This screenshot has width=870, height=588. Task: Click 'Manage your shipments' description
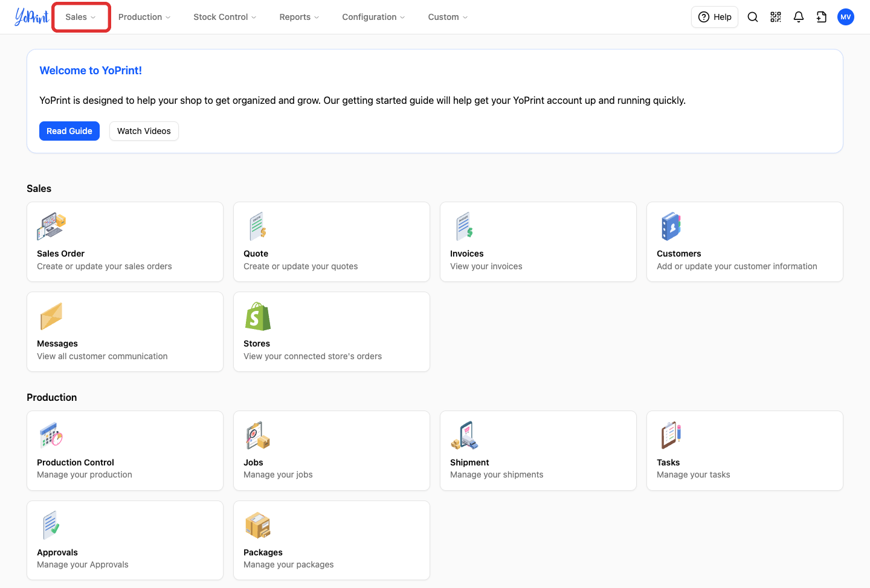point(497,475)
